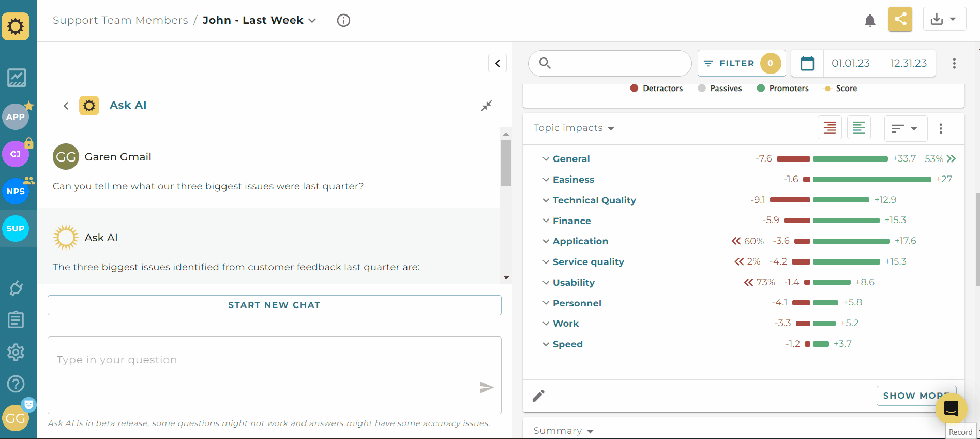980x439 pixels.
Task: Go to Support Team Members breadcrumb
Action: point(120,20)
